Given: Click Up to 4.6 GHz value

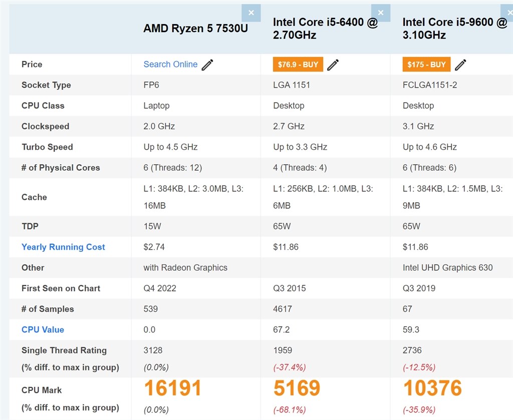Looking at the screenshot, I should click(429, 147).
